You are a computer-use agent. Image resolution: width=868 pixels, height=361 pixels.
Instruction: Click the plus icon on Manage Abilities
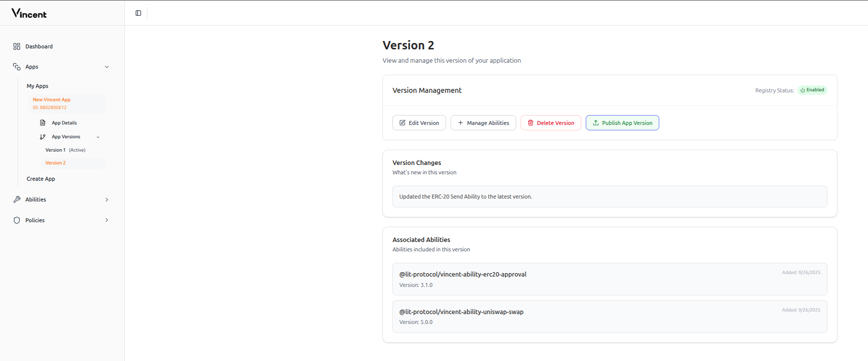click(x=460, y=123)
